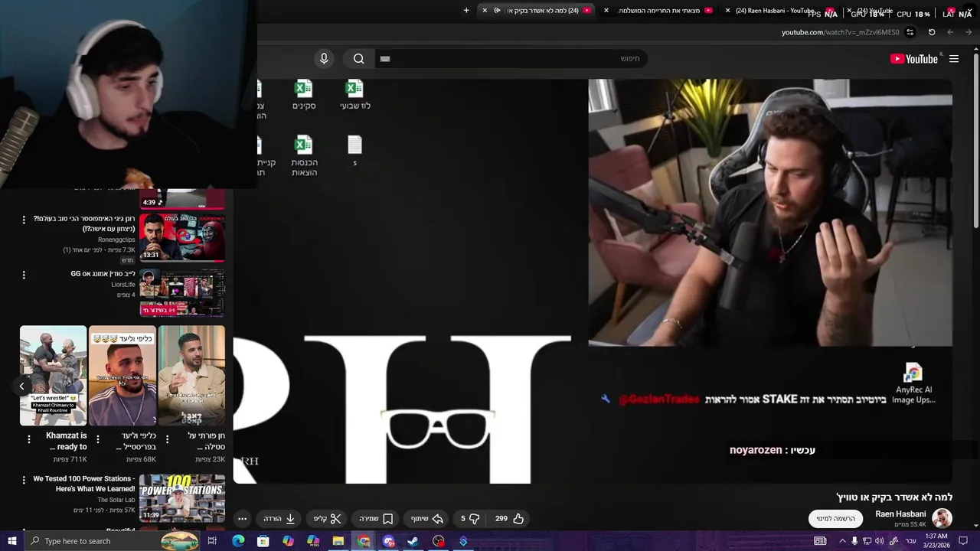The height and width of the screenshot is (551, 980).
Task: Click the YouTube voice search microphone
Action: (324, 59)
